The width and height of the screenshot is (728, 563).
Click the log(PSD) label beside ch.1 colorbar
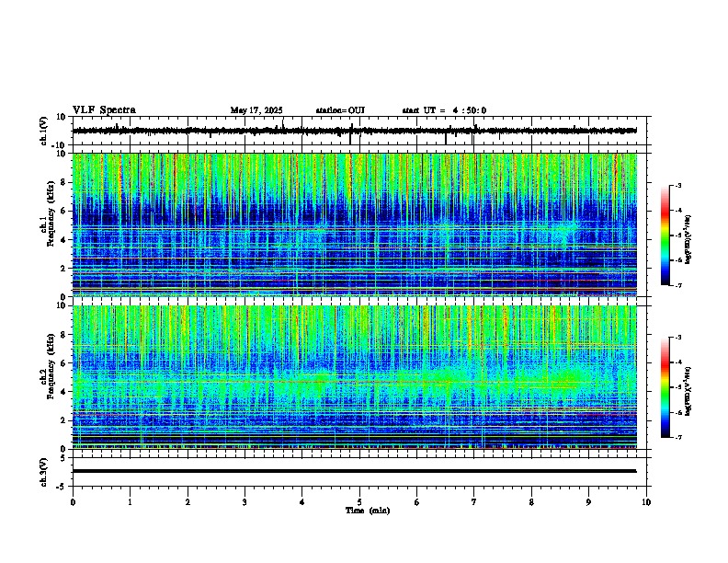tap(688, 239)
